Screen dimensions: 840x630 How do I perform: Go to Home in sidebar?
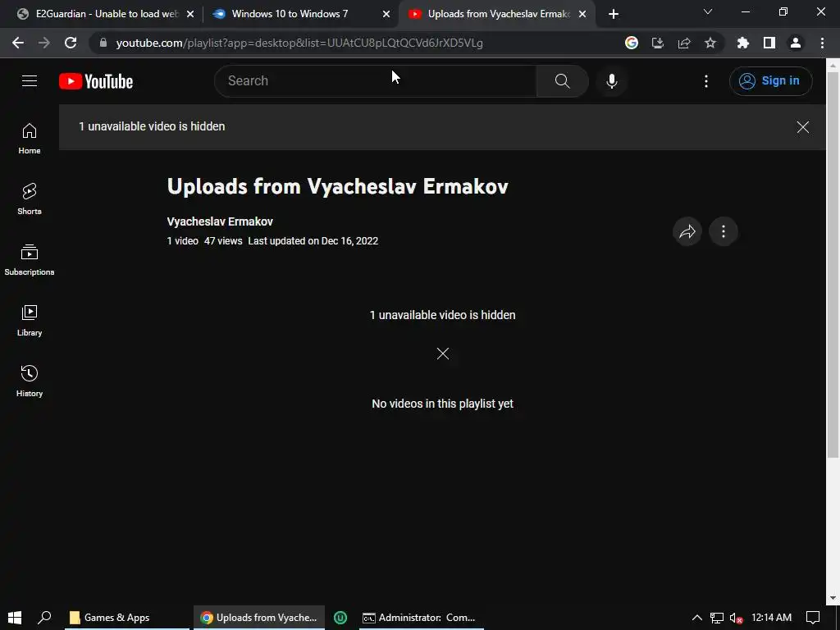tap(30, 139)
